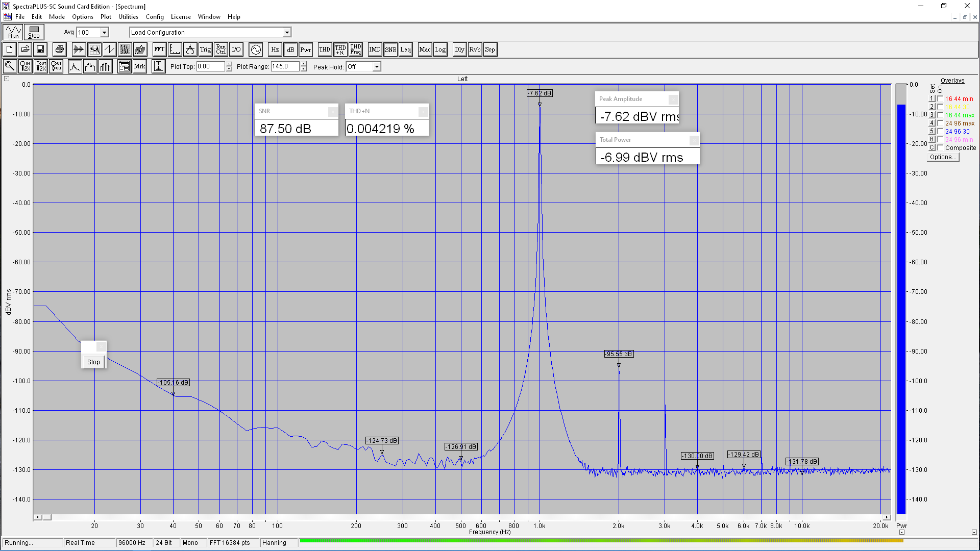Open a file with the folder icon
Viewport: 980px width, 551px height.
(25, 49)
